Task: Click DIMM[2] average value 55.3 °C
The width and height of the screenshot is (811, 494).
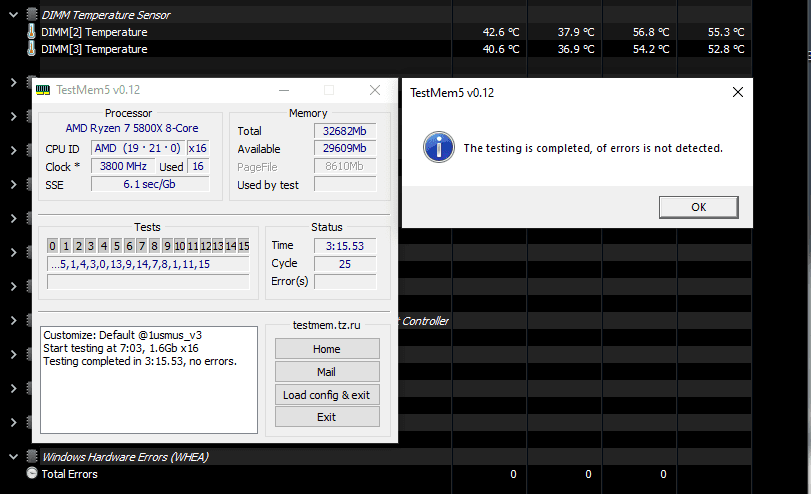Action: pos(726,32)
